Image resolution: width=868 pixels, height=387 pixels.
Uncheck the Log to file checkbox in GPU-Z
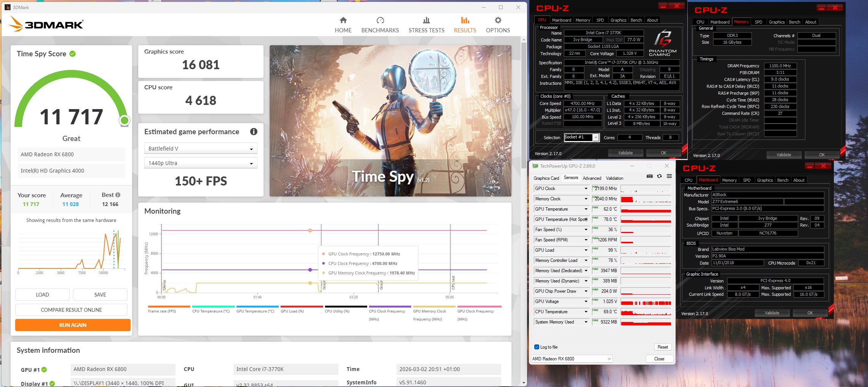pos(537,347)
